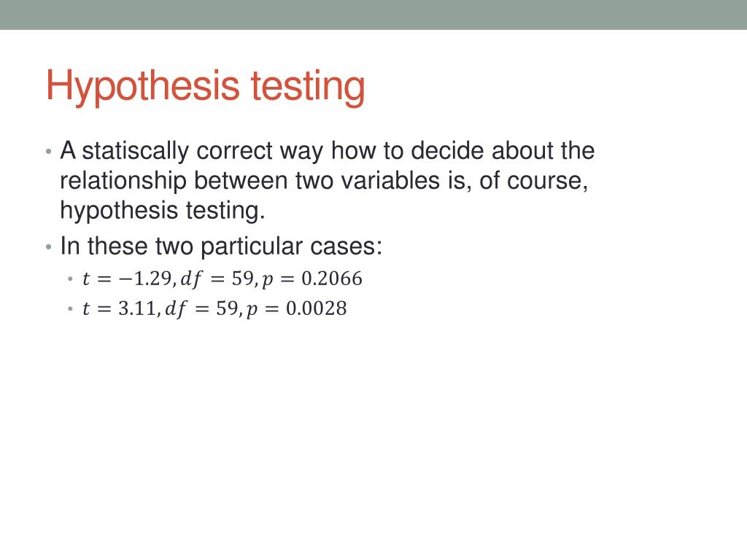
Task: Click the bullet dot before "A statiscally"
Action: 49,152
